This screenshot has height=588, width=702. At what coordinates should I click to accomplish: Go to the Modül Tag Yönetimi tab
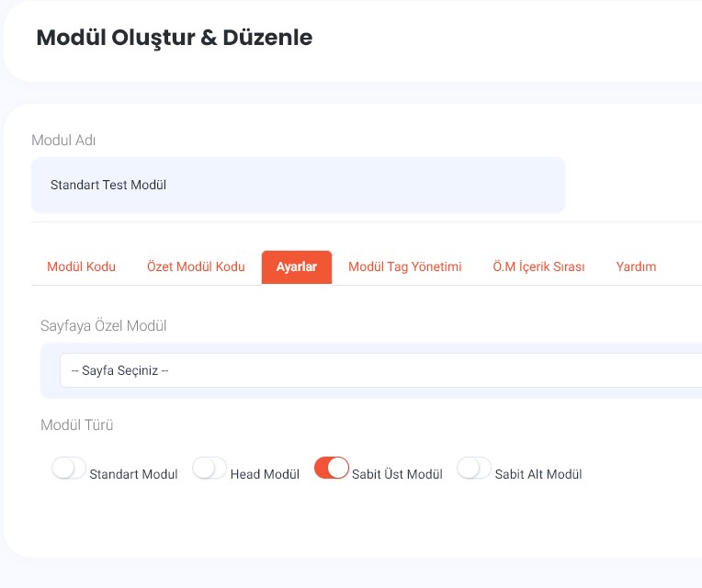click(x=404, y=267)
